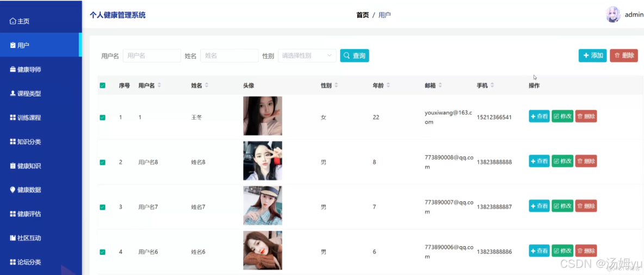The width and height of the screenshot is (644, 275).
Task: Click the 添加 button
Action: coord(593,56)
